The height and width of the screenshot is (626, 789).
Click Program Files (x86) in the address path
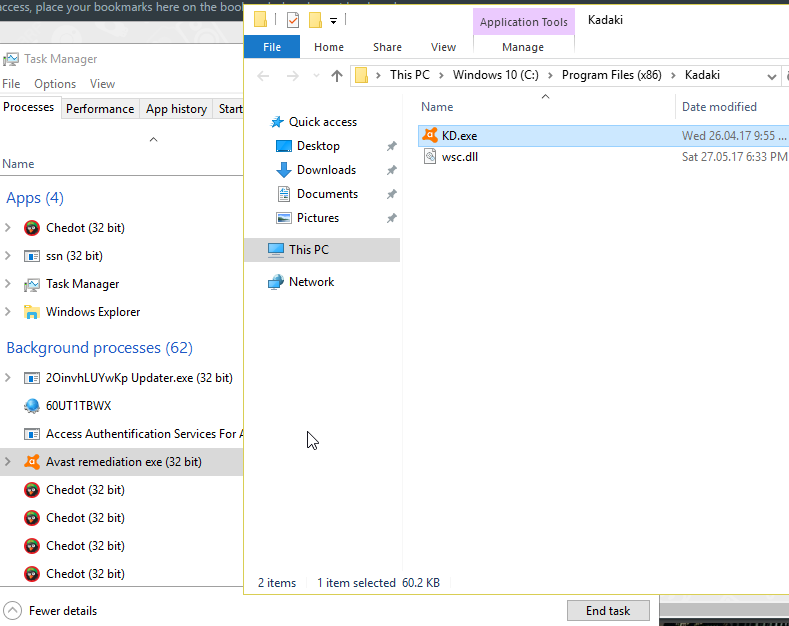(x=610, y=75)
